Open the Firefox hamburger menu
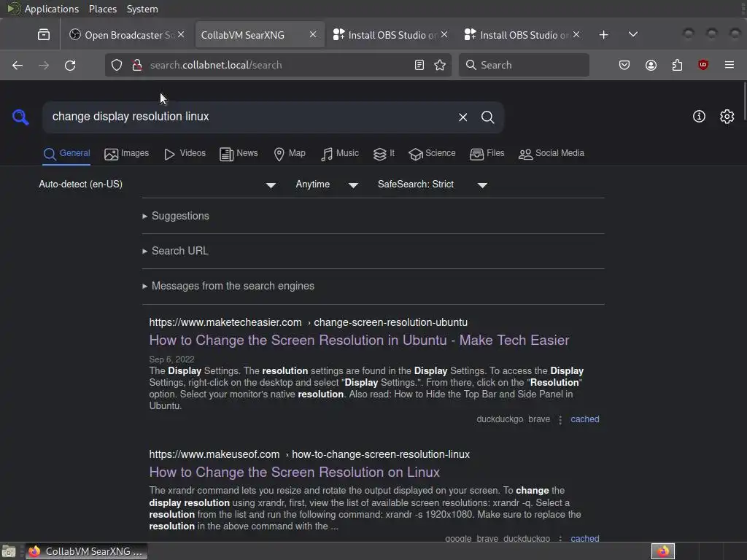This screenshot has height=560, width=747. click(x=729, y=65)
